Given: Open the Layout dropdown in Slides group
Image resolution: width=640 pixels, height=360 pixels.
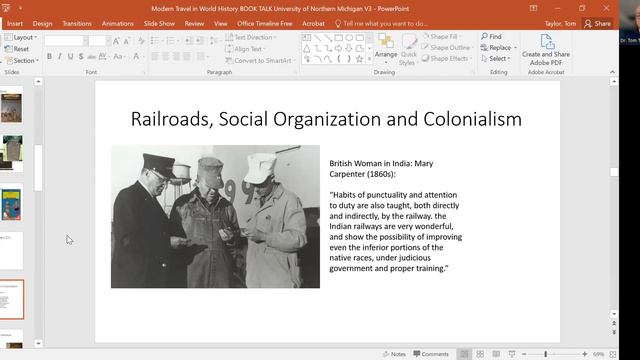Looking at the screenshot, I should tap(21, 37).
